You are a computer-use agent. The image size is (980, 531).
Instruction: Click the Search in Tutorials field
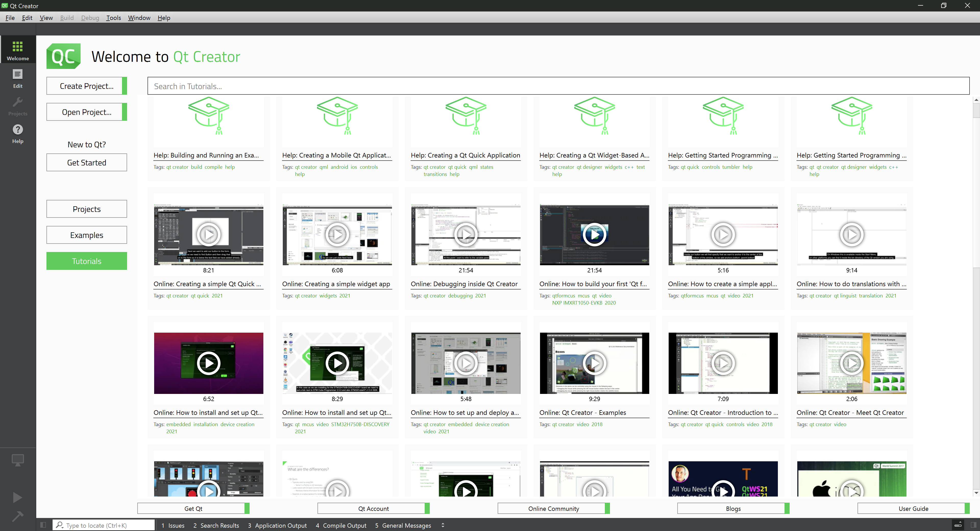[x=558, y=86]
